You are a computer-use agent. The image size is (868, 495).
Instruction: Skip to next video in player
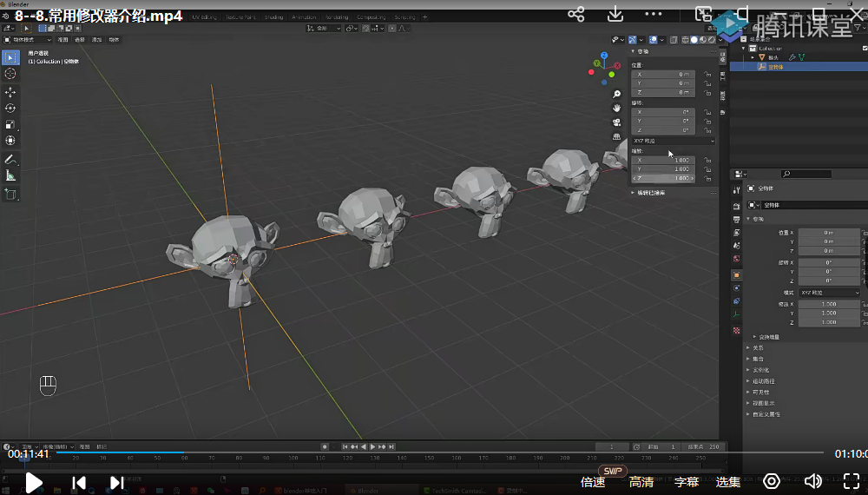116,483
